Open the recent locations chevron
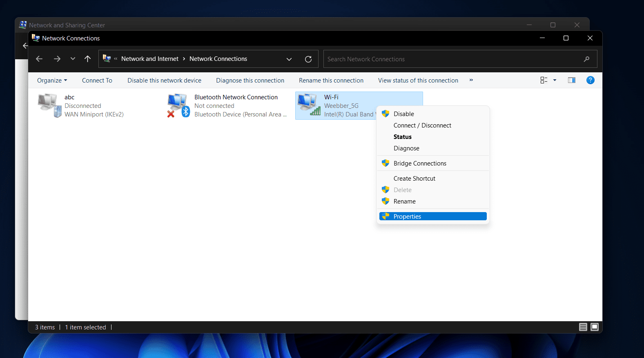Screen dimensions: 644x358 (x=73, y=59)
